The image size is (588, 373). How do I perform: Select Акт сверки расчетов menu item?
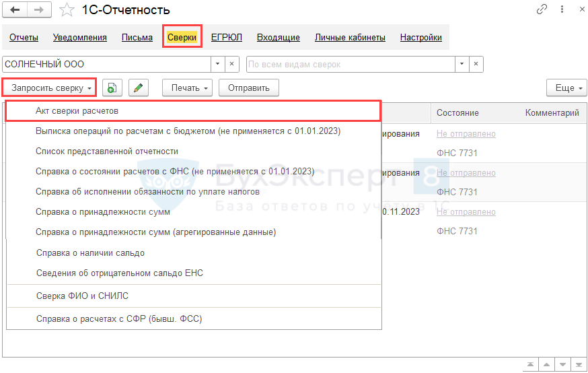pyautogui.click(x=77, y=110)
